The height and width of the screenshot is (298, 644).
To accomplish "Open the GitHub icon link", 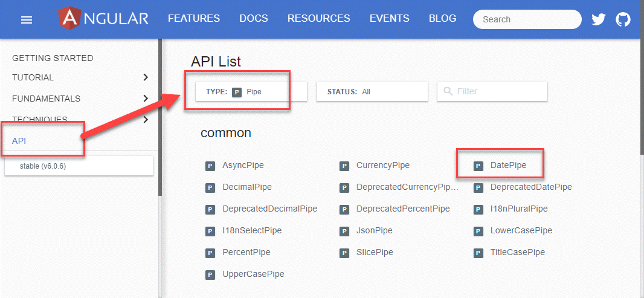I will click(623, 19).
